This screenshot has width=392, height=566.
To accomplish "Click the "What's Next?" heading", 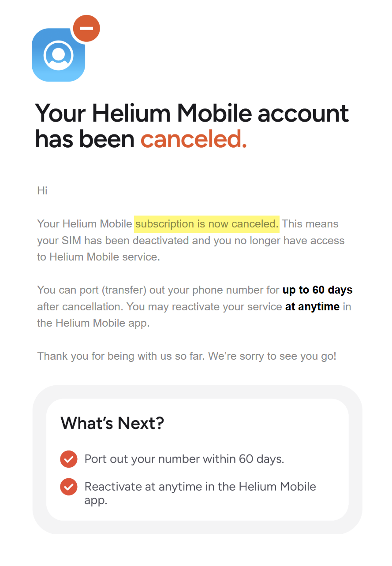I will tap(112, 423).
